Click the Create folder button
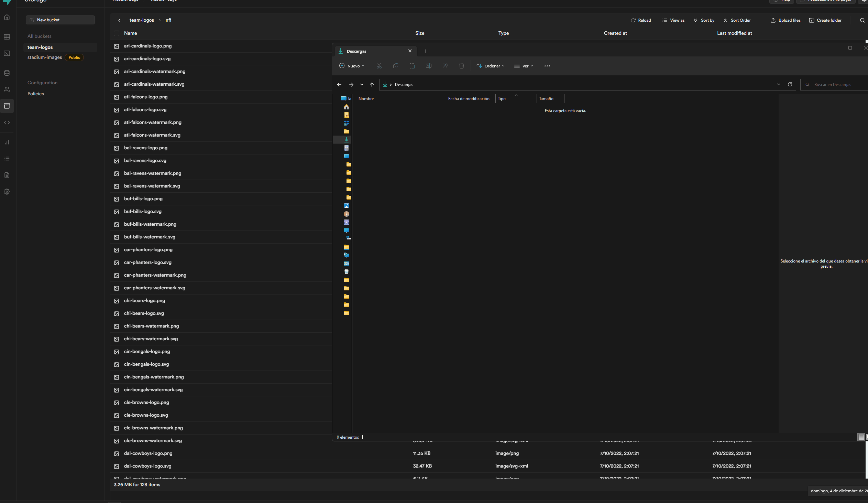The height and width of the screenshot is (503, 868). 825,20
